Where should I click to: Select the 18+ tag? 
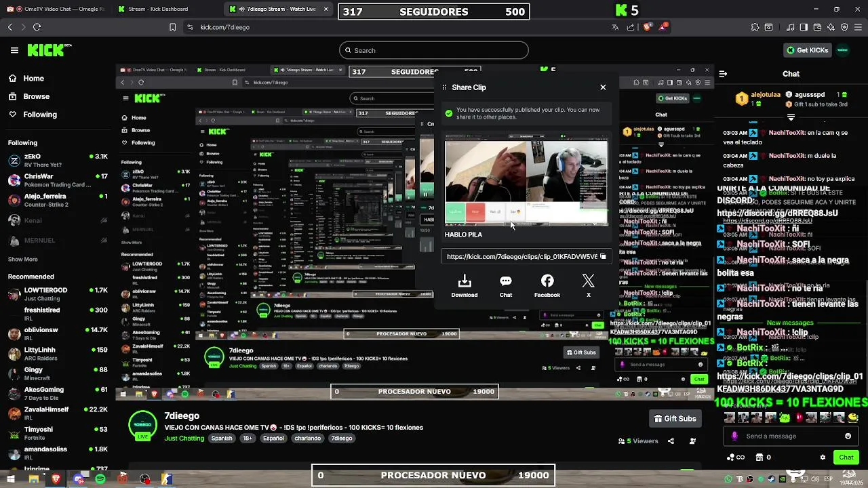click(248, 439)
